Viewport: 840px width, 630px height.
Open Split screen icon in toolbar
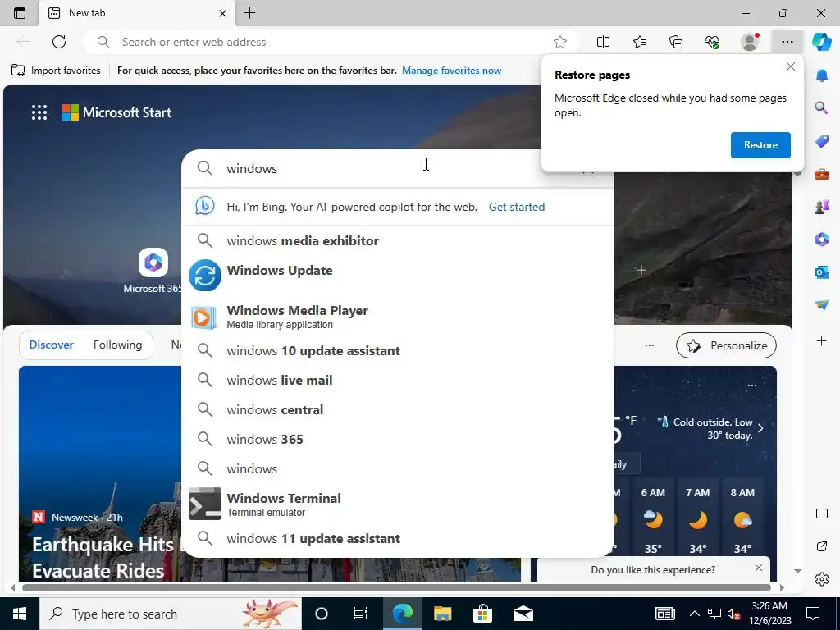pos(603,42)
